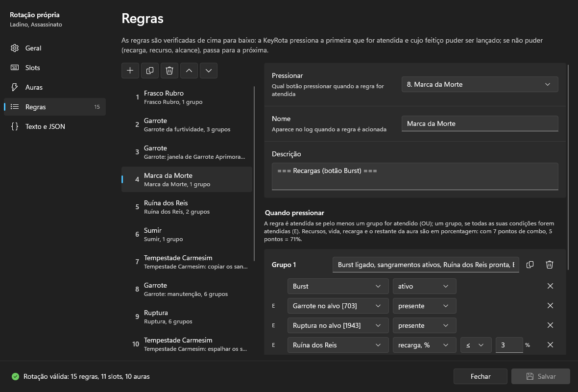The height and width of the screenshot is (392, 578).
Task: Select rule 5 Ruína dos Reis
Action: pyautogui.click(x=187, y=207)
